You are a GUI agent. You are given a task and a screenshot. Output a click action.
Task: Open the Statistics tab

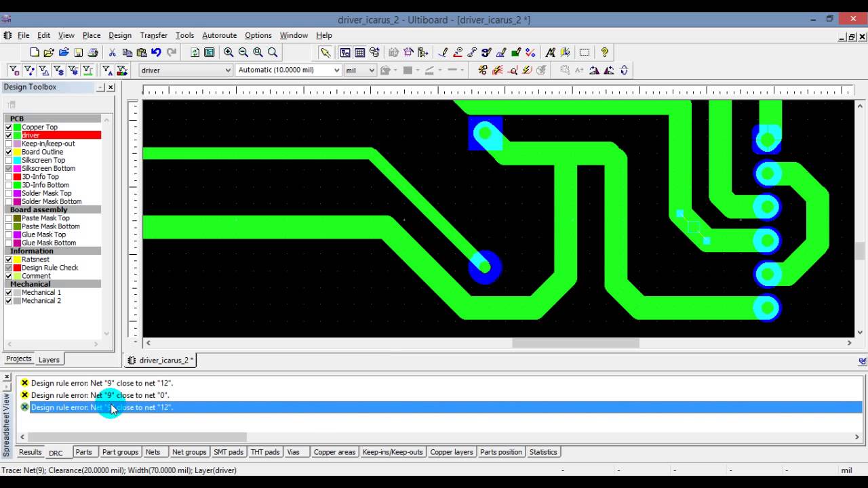pyautogui.click(x=543, y=452)
